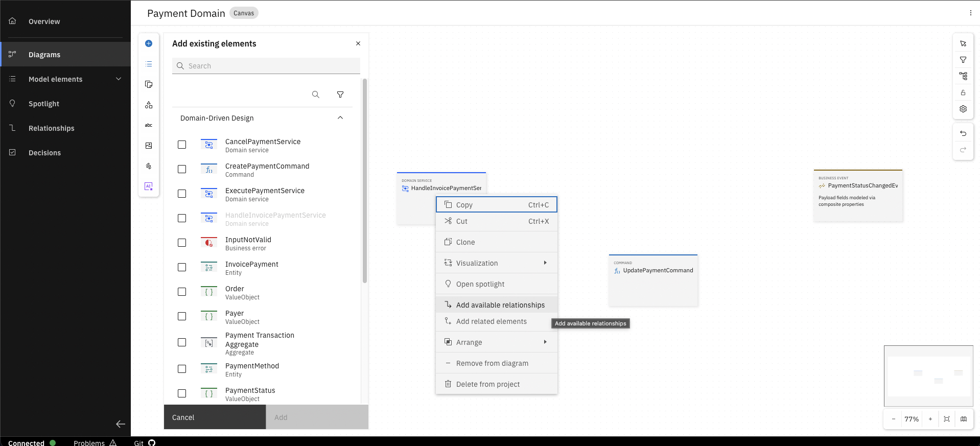The image size is (980, 446).
Task: Click the hierarchy layout icon in right toolbar
Action: (x=963, y=76)
